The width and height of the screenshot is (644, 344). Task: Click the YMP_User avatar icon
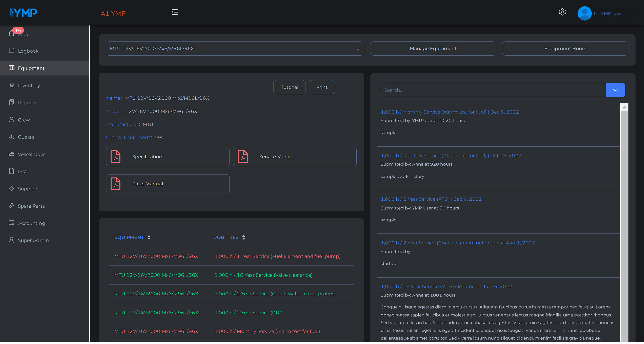584,13
